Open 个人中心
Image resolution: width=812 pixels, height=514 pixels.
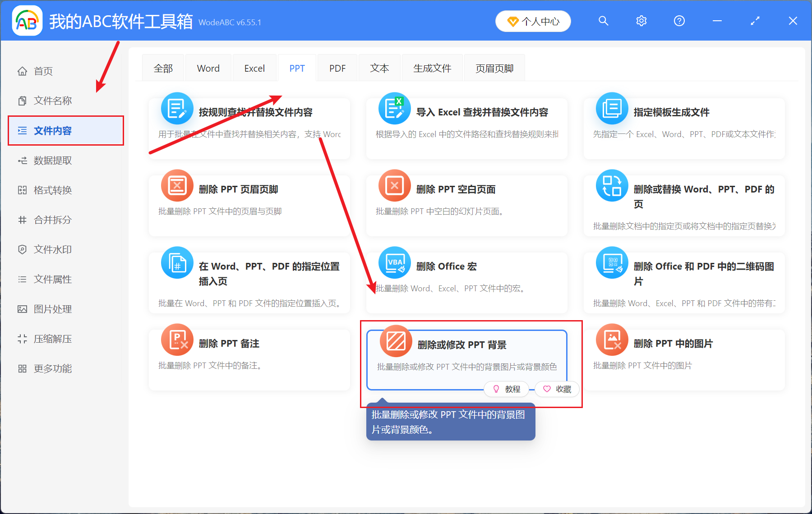click(x=533, y=21)
